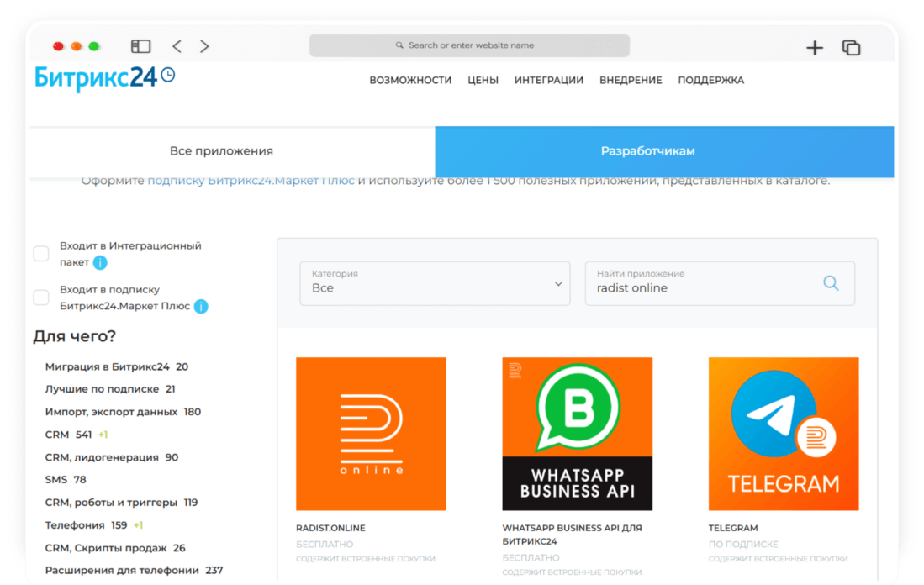
Task: Check Входит в Интеграционный пакет checkbox
Action: pos(41,253)
